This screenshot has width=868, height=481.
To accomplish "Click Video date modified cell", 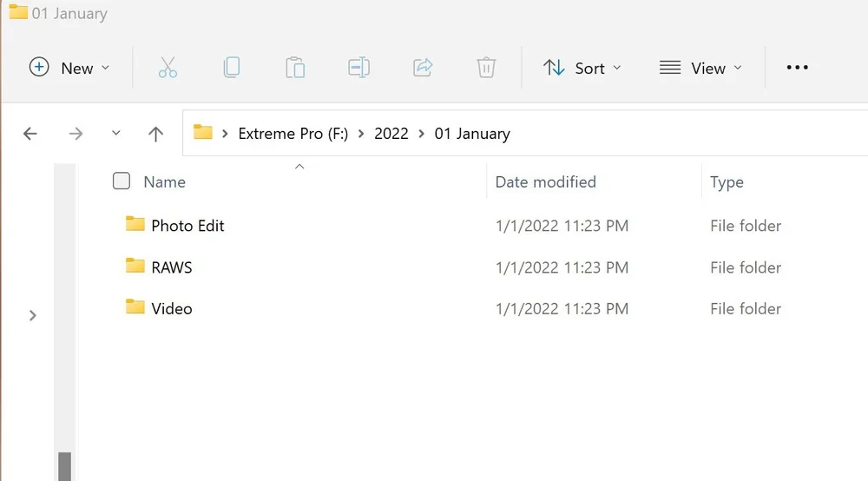I will pyautogui.click(x=562, y=309).
